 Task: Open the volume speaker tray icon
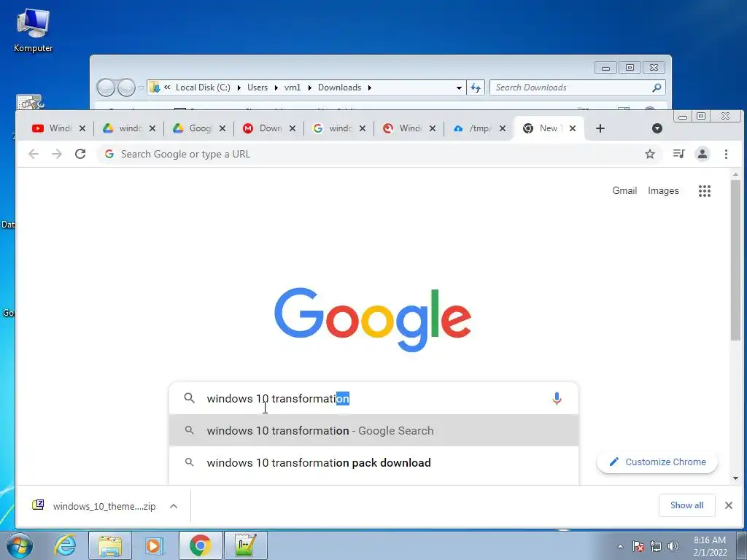[x=673, y=546]
